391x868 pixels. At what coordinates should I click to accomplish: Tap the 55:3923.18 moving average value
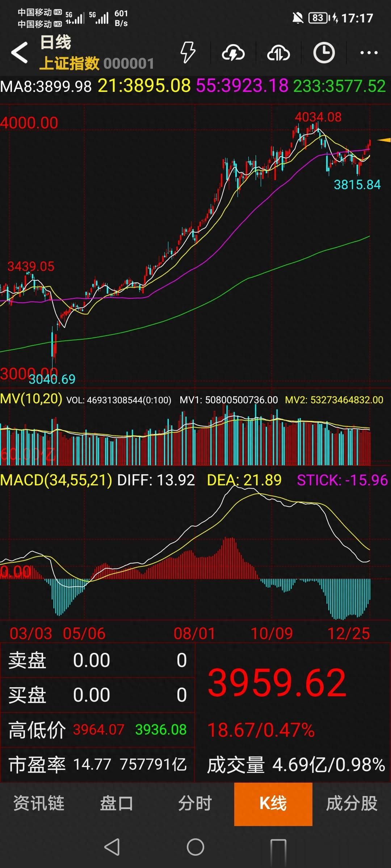click(x=242, y=86)
